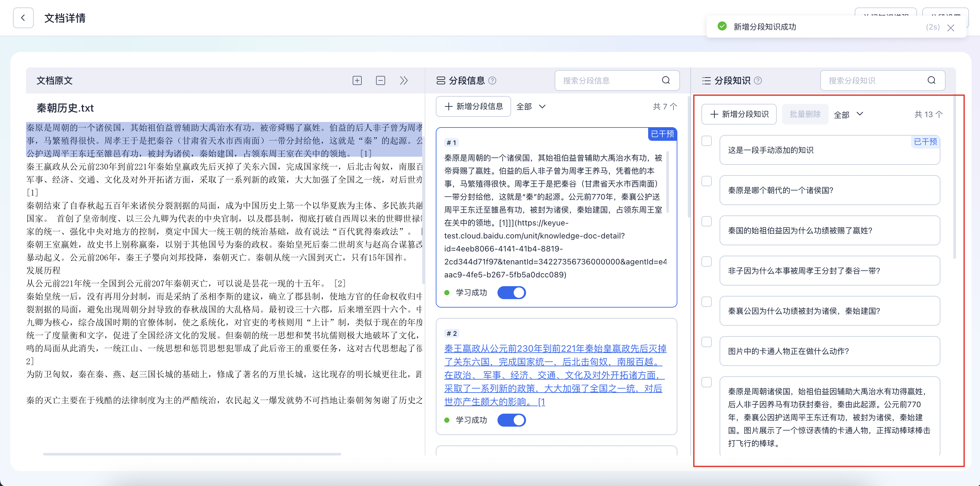Check the box for 图片中的卡通人物正在做什么动作?
Screen dimensions: 980x486
[707, 342]
